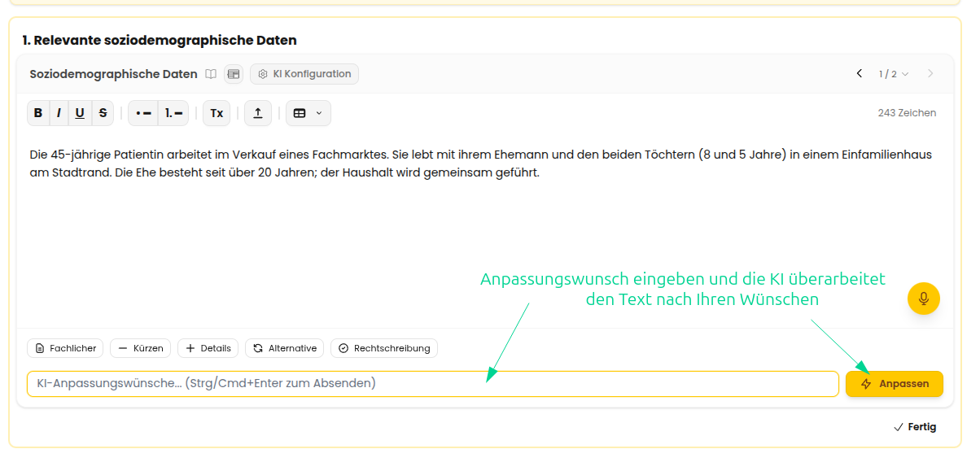Open KI Konfiguration settings
Screen dimensions: 980x449
tap(304, 74)
